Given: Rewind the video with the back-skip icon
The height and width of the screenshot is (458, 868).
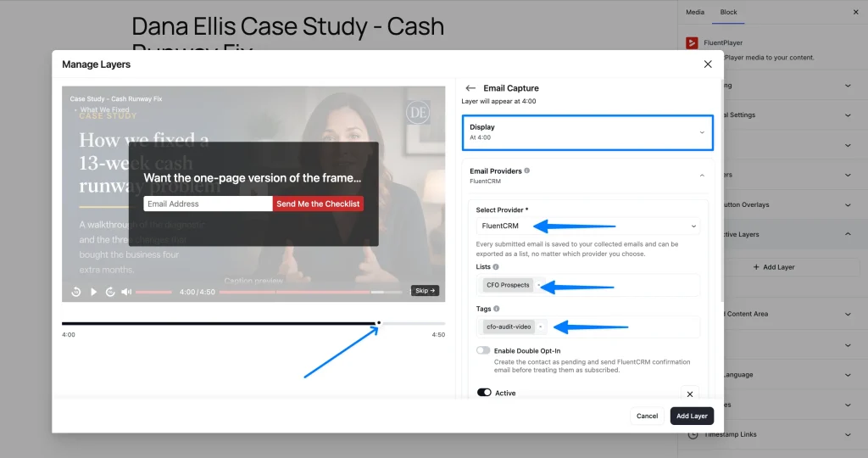Looking at the screenshot, I should pyautogui.click(x=76, y=292).
